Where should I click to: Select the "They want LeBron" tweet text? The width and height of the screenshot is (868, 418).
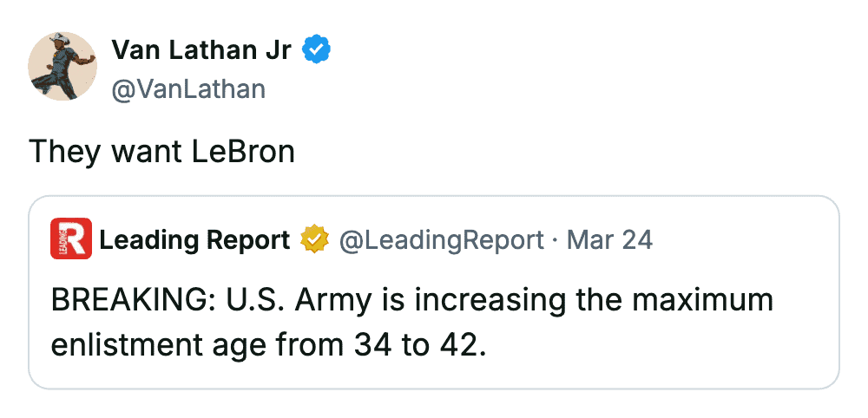[x=162, y=152]
